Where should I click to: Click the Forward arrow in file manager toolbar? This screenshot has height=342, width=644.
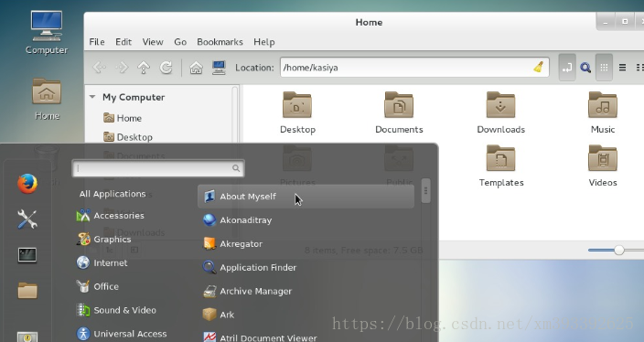[122, 68]
